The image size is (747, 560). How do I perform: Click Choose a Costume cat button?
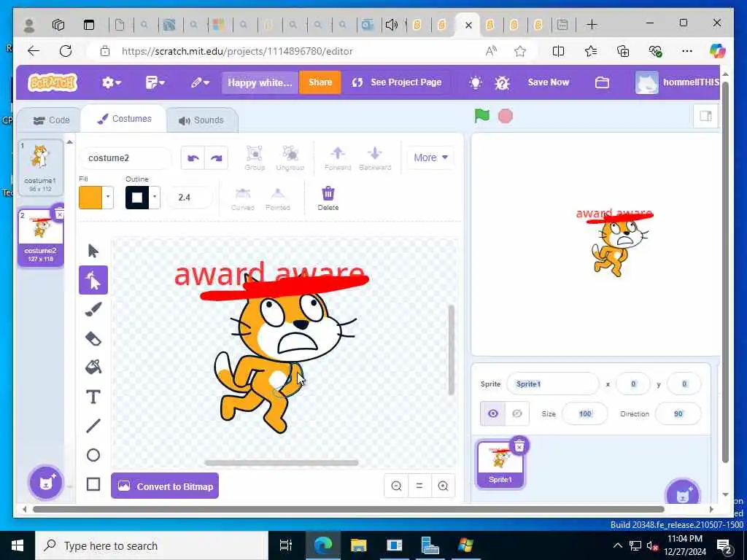[x=46, y=483]
